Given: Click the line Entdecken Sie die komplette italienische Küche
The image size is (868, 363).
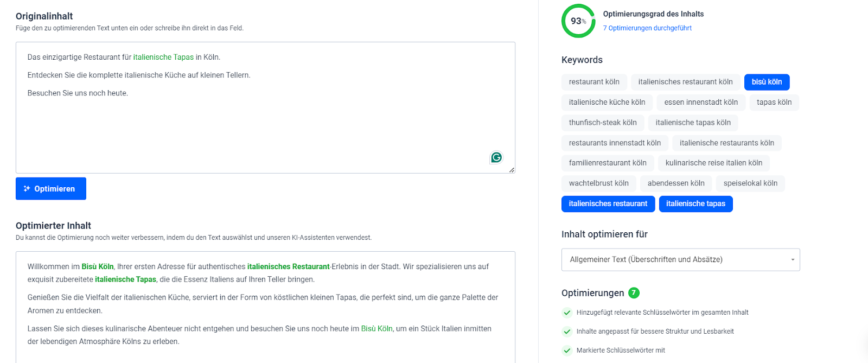Looking at the screenshot, I should 139,75.
